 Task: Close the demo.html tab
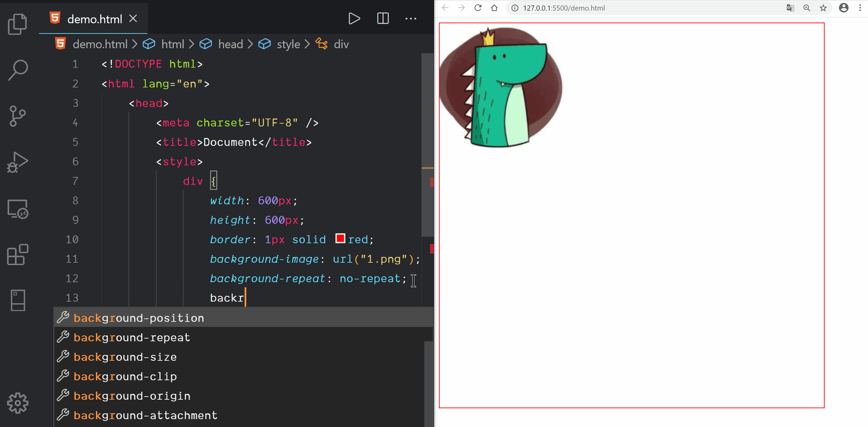tap(133, 19)
